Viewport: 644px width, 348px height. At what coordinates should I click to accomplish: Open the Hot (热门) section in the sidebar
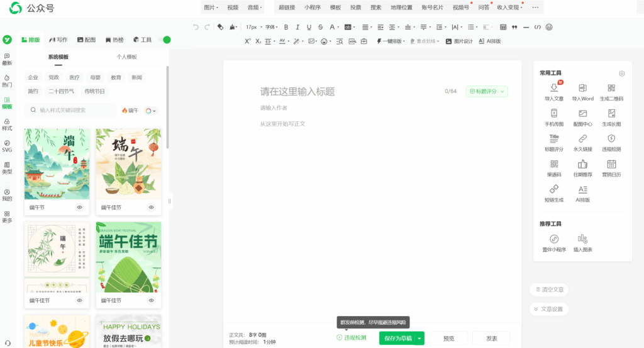coord(7,81)
